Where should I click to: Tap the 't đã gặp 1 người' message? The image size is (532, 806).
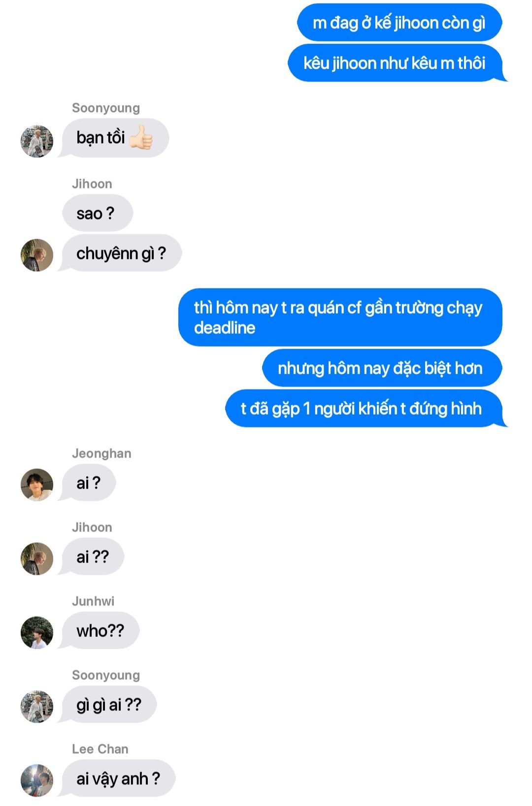point(365,408)
